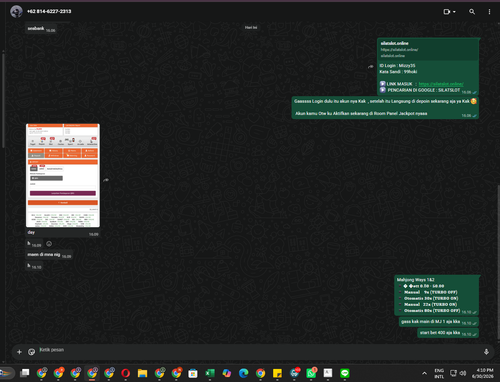The width and height of the screenshot is (500, 382).
Task: Open network settings in system tray
Action: tap(453, 373)
